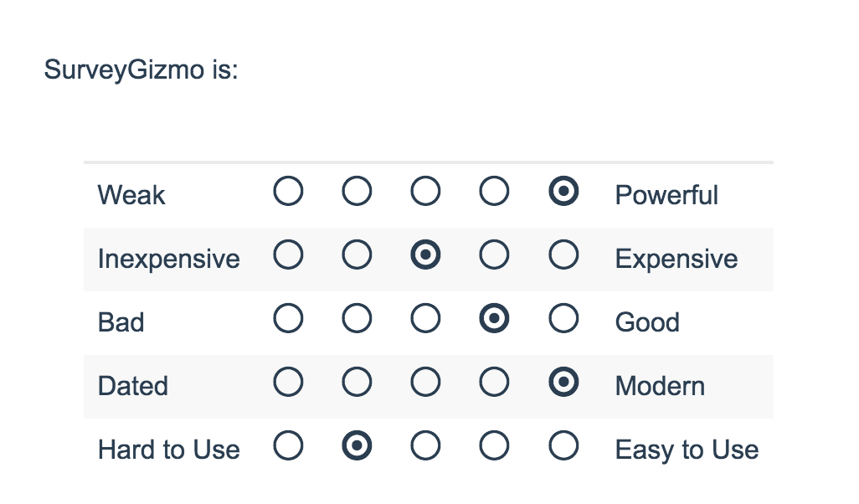Click the selected second radio in the Hard to Use row

(x=357, y=446)
